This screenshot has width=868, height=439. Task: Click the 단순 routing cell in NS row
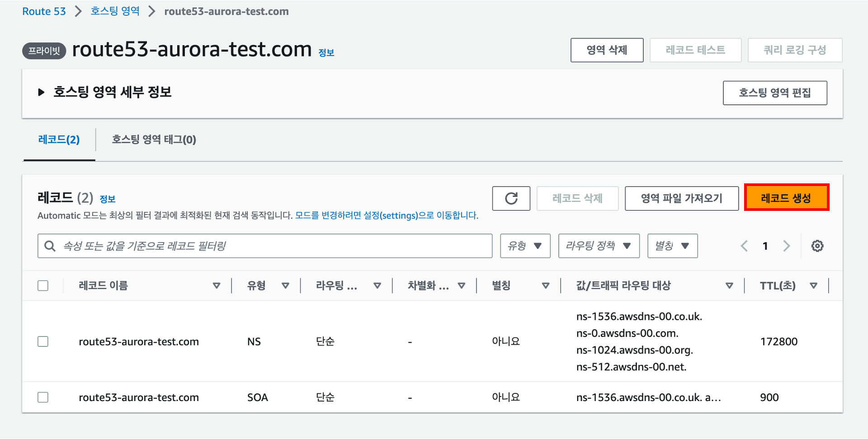pyautogui.click(x=325, y=342)
